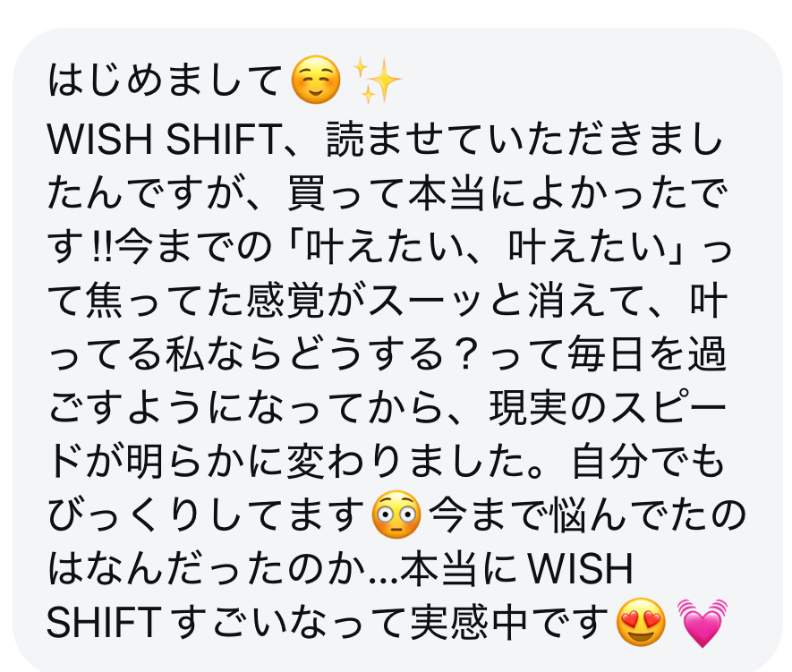Screen dimensions: 792x672
Task: Click the text びっくりしてます
Action: coord(206,515)
